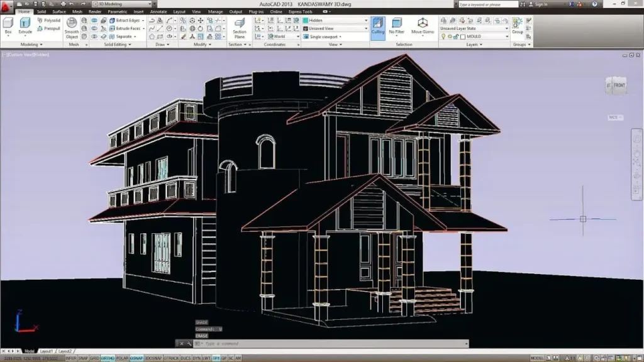Screen dimensions: 644x362
Task: Open the Layout1 drawing tab
Action: pos(47,351)
